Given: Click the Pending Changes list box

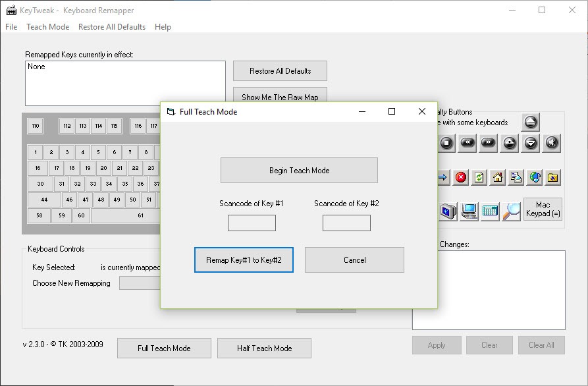Looking at the screenshot, I should point(501,290).
